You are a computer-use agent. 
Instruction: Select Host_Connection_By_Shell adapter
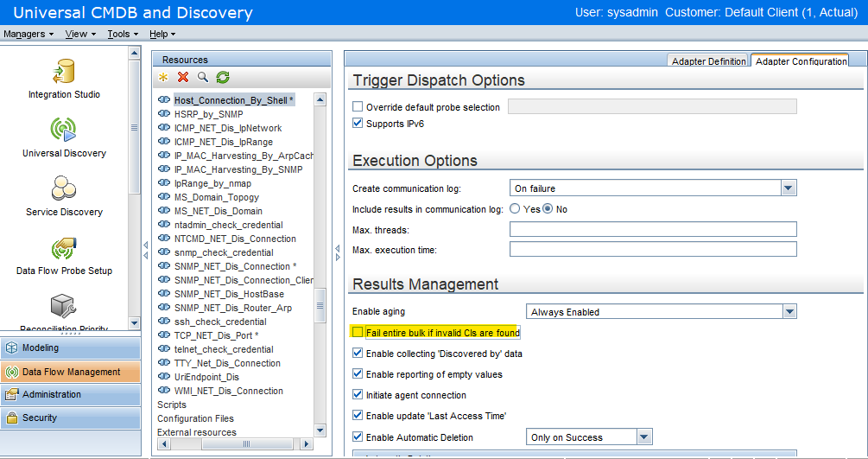[233, 100]
